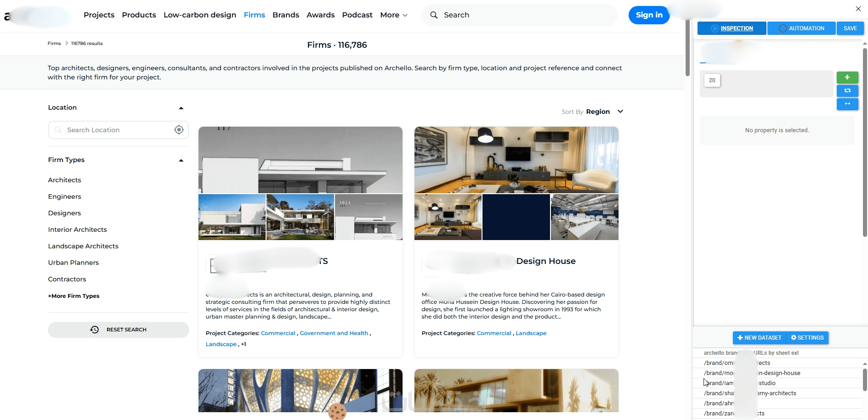Image resolution: width=868 pixels, height=420 pixels.
Task: Click the Reset Search button
Action: click(119, 330)
